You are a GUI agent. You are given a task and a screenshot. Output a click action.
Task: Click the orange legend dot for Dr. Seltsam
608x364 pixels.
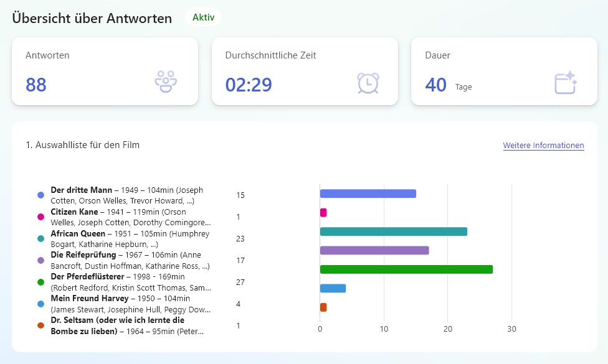[x=40, y=325]
